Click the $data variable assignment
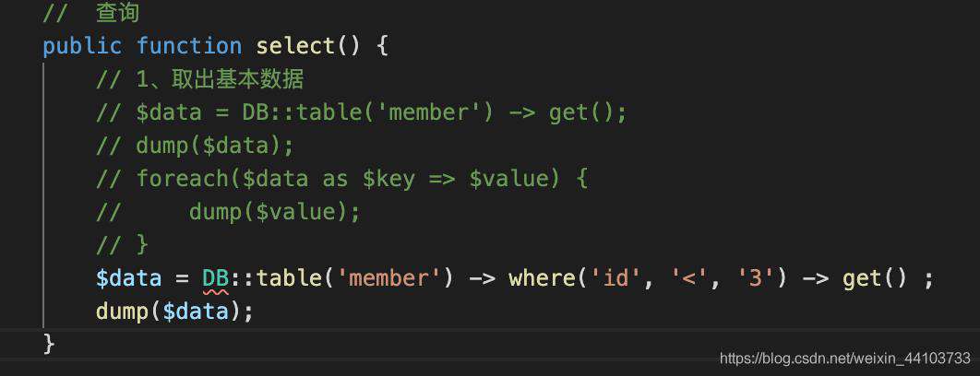This screenshot has height=376, width=980. pyautogui.click(x=129, y=278)
